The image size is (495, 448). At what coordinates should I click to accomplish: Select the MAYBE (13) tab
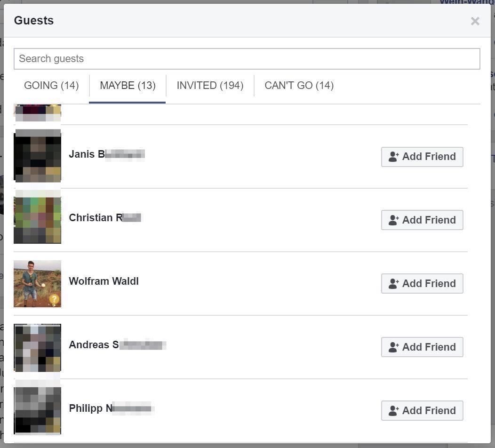pos(128,85)
